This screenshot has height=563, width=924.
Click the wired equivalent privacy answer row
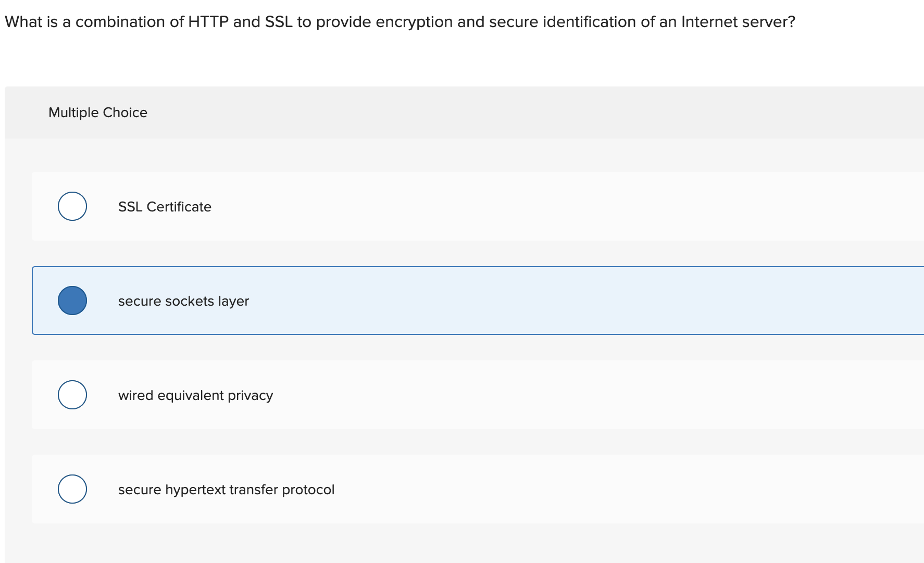pos(365,395)
